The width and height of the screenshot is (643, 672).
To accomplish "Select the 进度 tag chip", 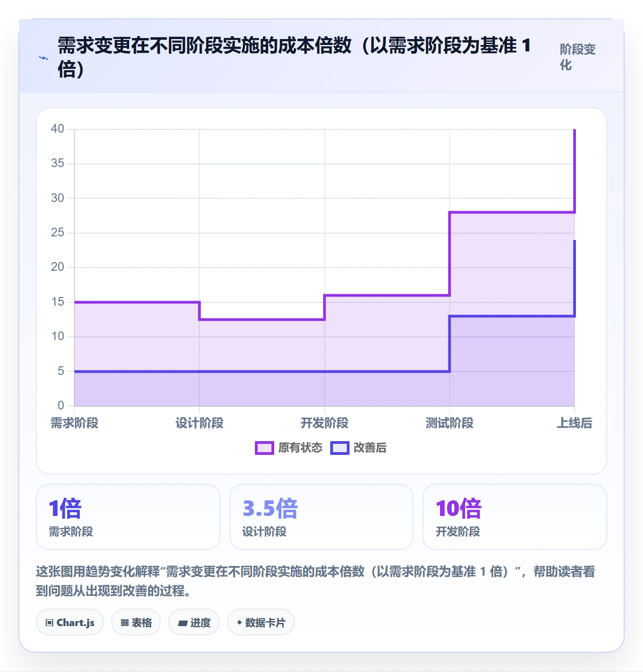I will tap(194, 622).
